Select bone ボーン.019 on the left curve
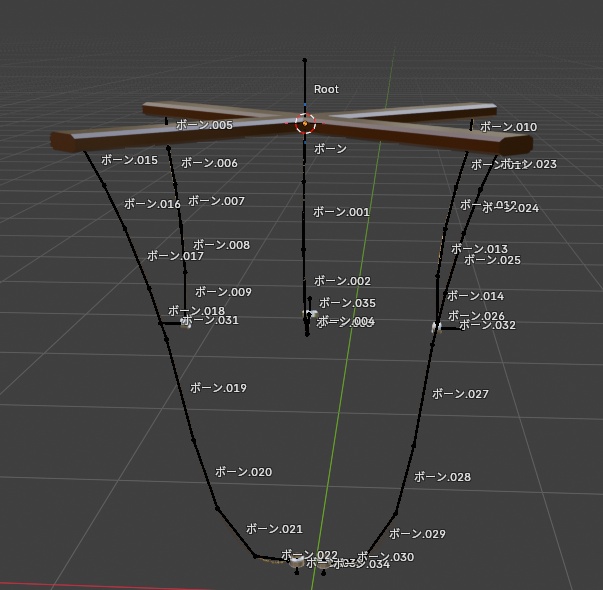Image resolution: width=603 pixels, height=590 pixels. (x=218, y=388)
